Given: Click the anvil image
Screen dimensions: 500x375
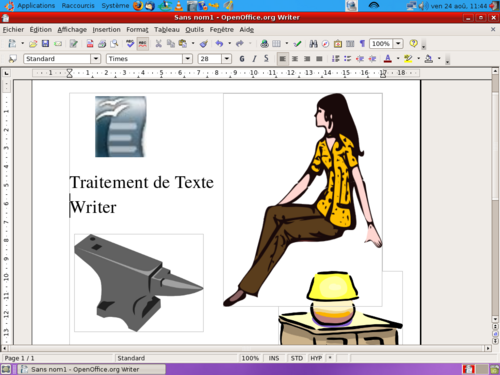Looking at the screenshot, I should (x=139, y=283).
